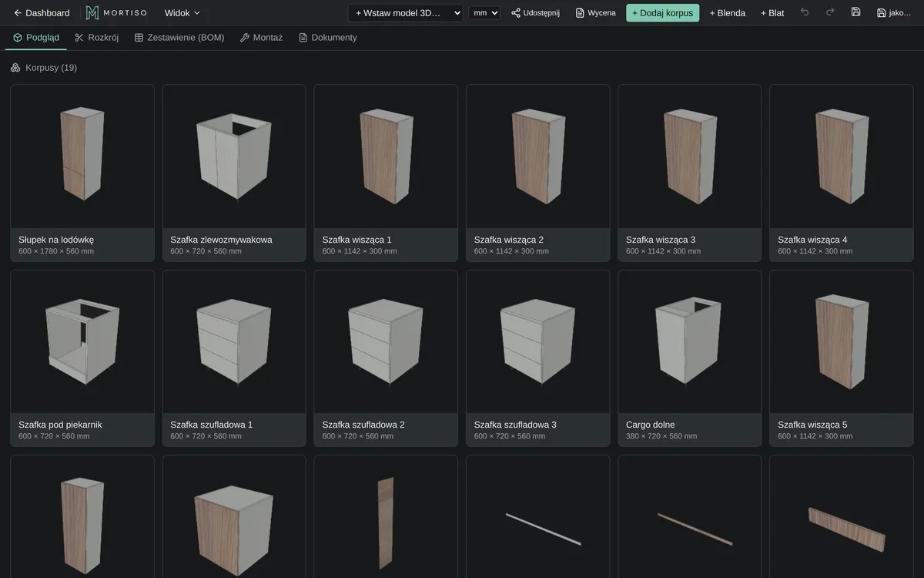This screenshot has height=578, width=924.
Task: Undo the last action
Action: 805,12
